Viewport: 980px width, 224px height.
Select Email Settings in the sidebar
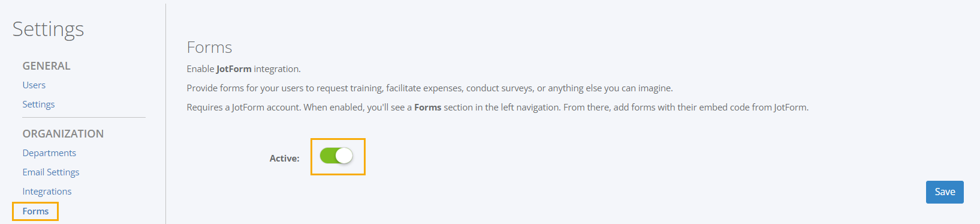[x=51, y=172]
